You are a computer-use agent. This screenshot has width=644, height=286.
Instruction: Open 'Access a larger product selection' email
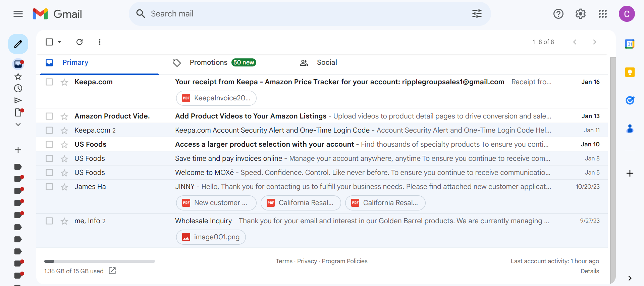click(x=322, y=144)
